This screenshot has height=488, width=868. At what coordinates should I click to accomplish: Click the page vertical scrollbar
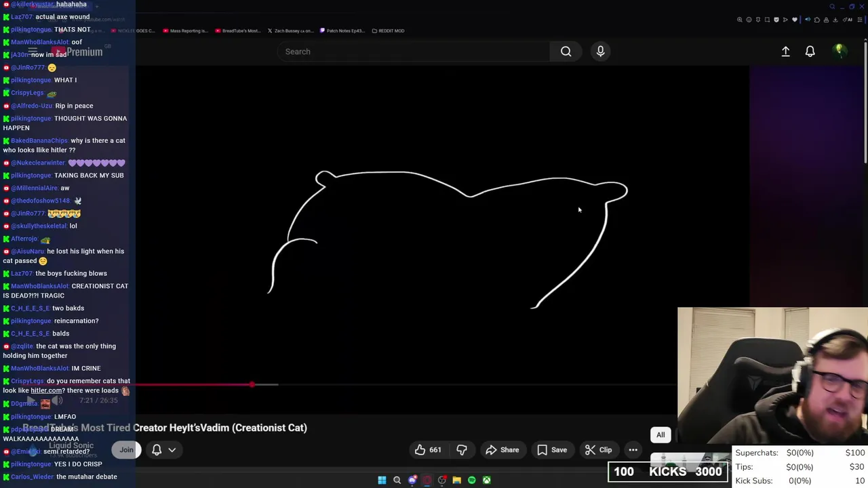[x=865, y=102]
